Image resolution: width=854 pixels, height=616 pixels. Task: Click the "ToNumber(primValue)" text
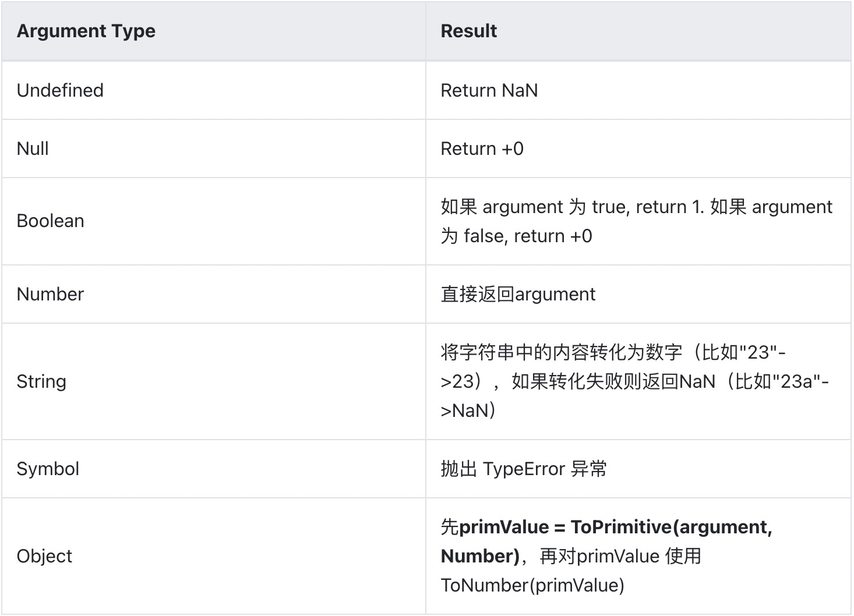pyautogui.click(x=532, y=586)
